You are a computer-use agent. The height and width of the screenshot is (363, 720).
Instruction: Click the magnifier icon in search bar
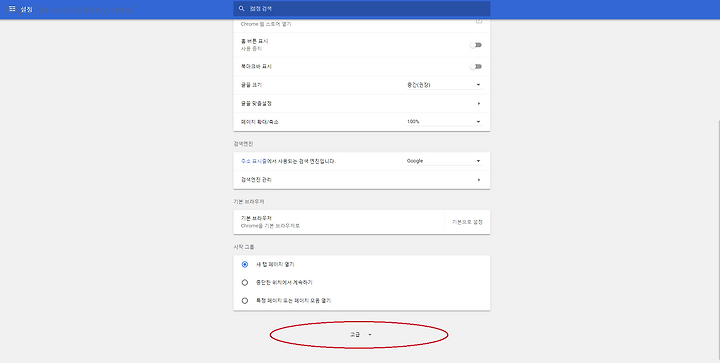(242, 9)
